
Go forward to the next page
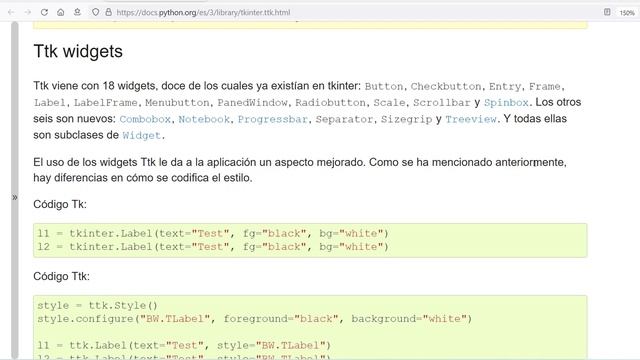(x=27, y=12)
